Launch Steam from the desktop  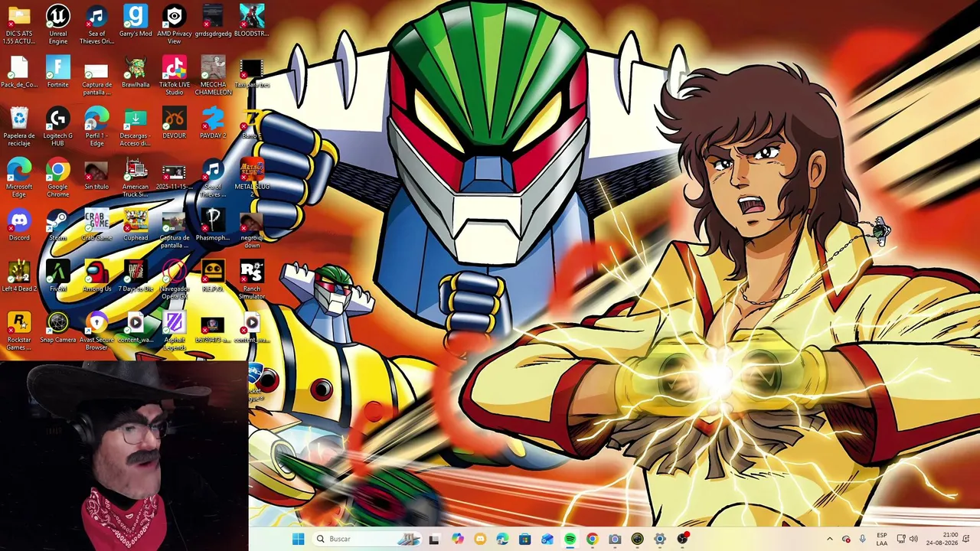(x=57, y=226)
